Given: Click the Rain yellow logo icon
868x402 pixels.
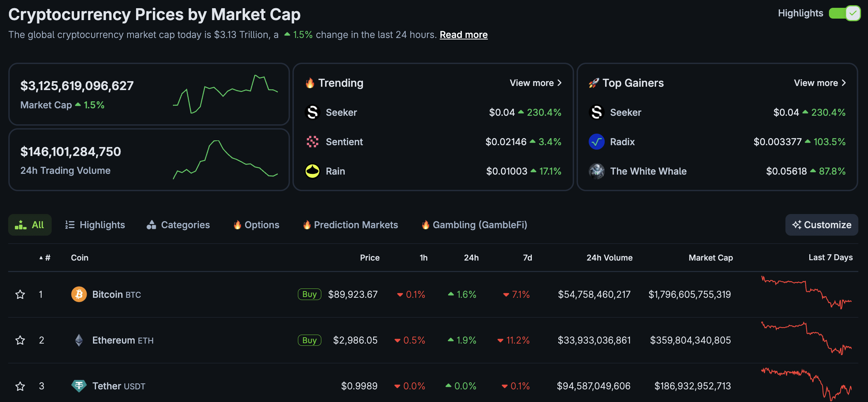Looking at the screenshot, I should pyautogui.click(x=312, y=171).
